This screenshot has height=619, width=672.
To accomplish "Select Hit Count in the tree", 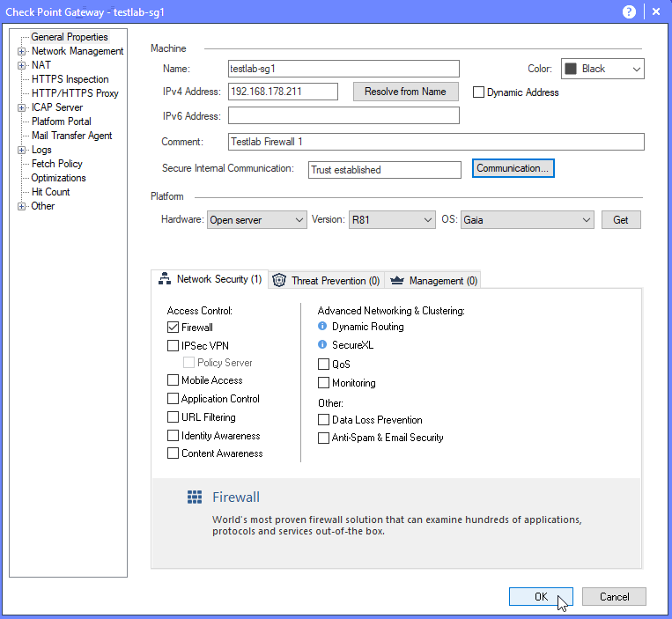I will click(x=50, y=192).
